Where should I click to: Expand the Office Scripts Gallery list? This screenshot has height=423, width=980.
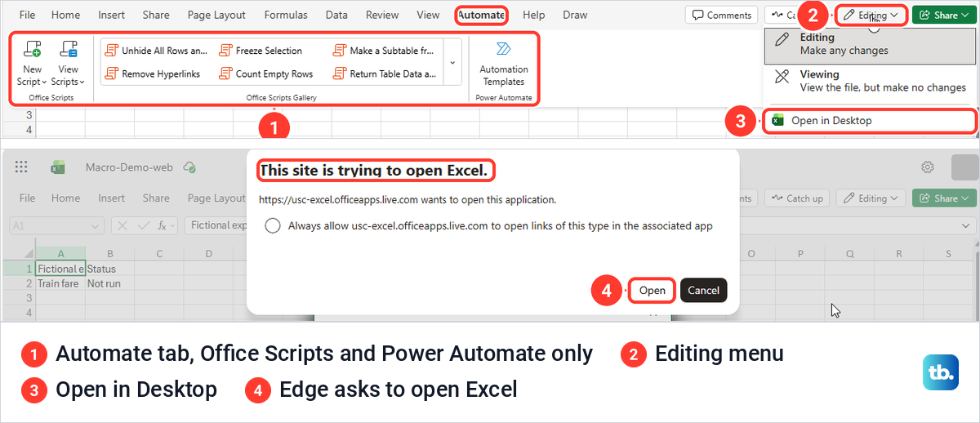[452, 62]
